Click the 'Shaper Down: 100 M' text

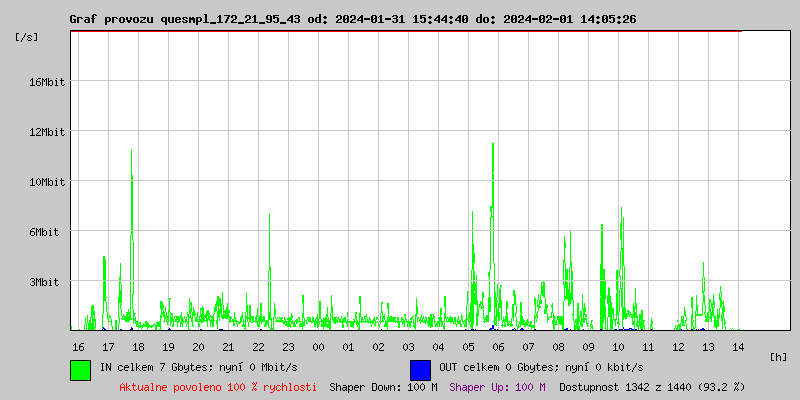383,386
